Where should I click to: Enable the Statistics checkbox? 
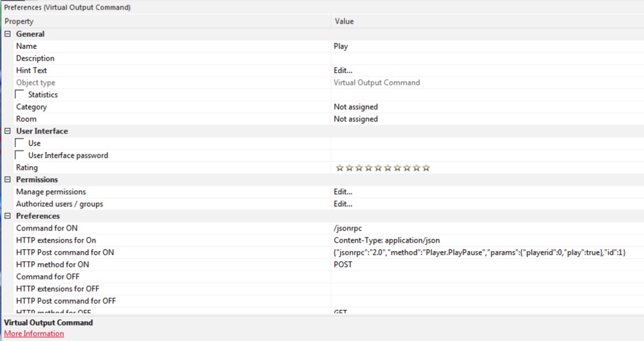pos(20,95)
